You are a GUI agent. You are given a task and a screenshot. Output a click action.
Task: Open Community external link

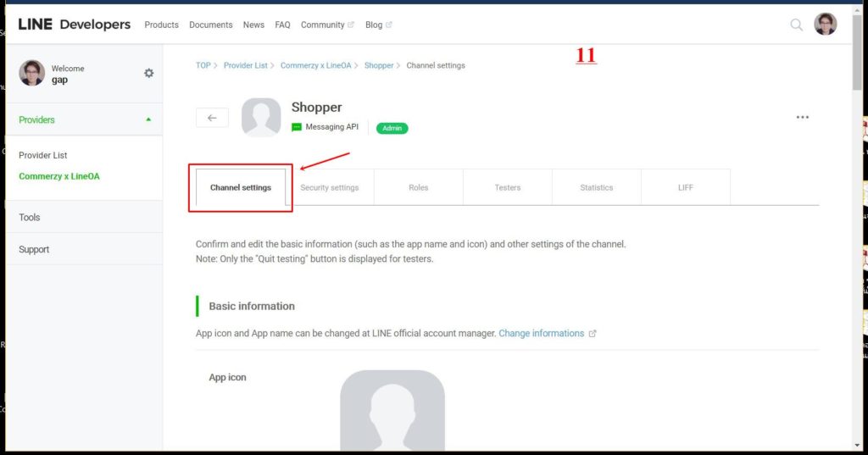point(327,25)
